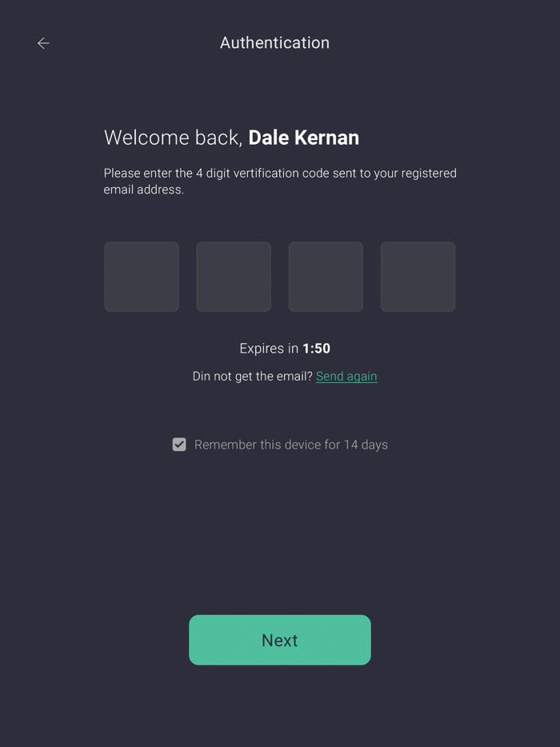
Task: Select the second verification digit box
Action: [234, 277]
